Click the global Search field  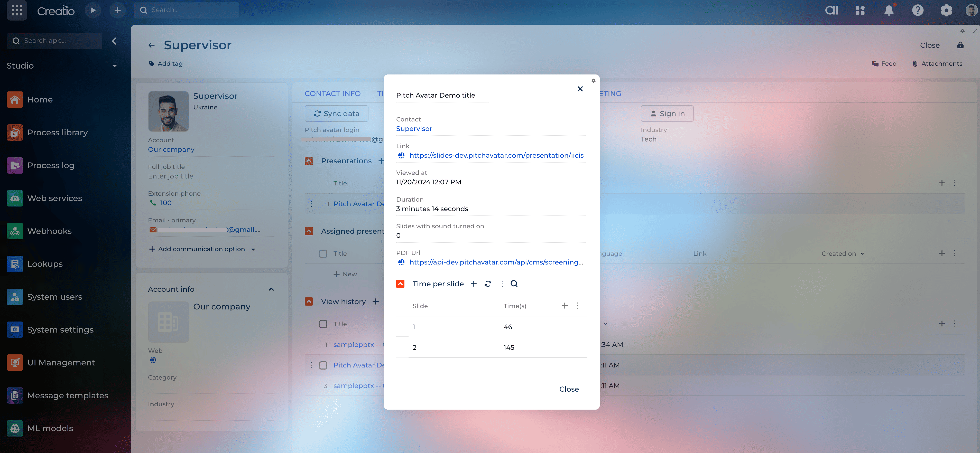pos(186,10)
